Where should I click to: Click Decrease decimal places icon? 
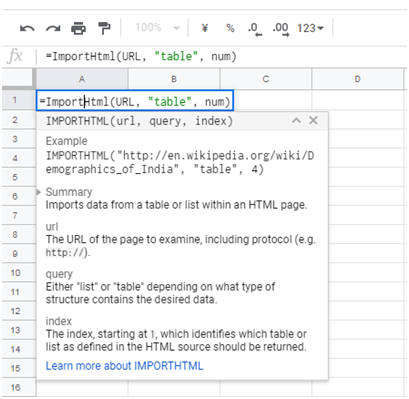[x=255, y=29]
